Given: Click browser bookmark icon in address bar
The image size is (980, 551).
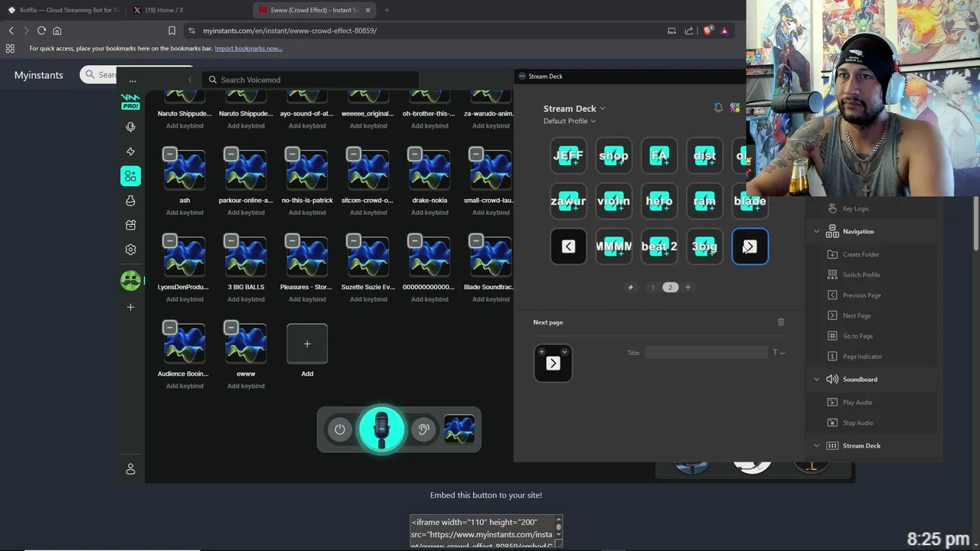Looking at the screenshot, I should click(171, 31).
